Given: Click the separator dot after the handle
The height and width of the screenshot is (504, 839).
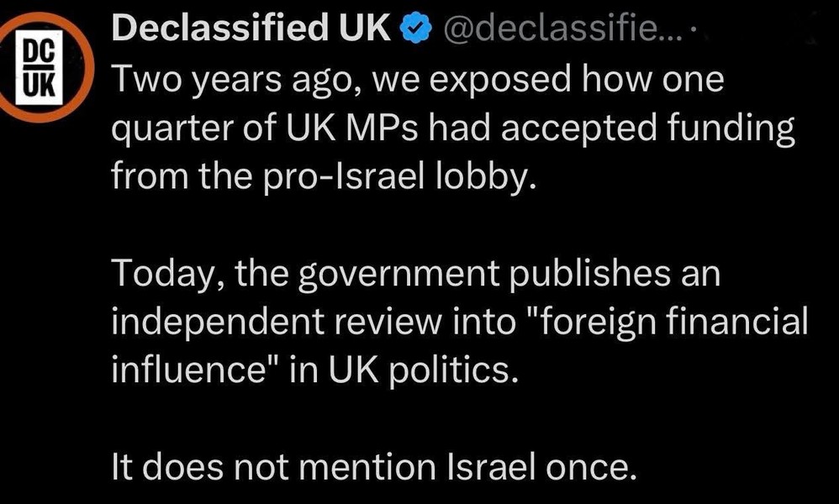Looking at the screenshot, I should (x=695, y=32).
